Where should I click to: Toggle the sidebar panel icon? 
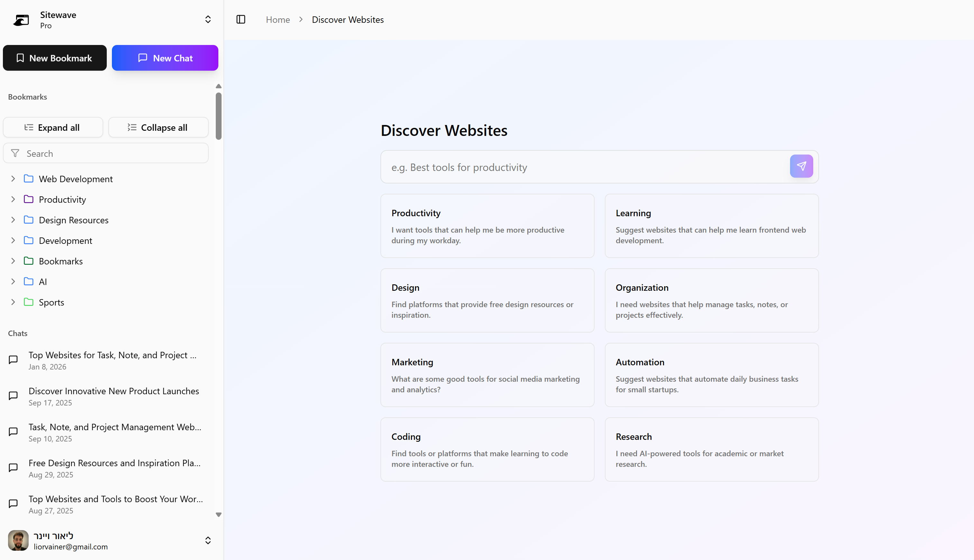tap(241, 19)
